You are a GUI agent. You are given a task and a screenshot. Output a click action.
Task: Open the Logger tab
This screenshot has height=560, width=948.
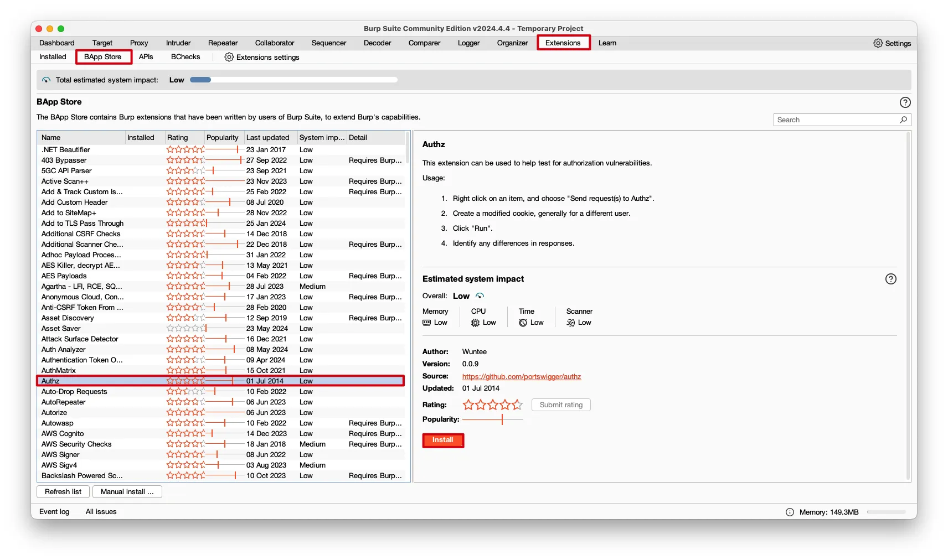(x=469, y=43)
